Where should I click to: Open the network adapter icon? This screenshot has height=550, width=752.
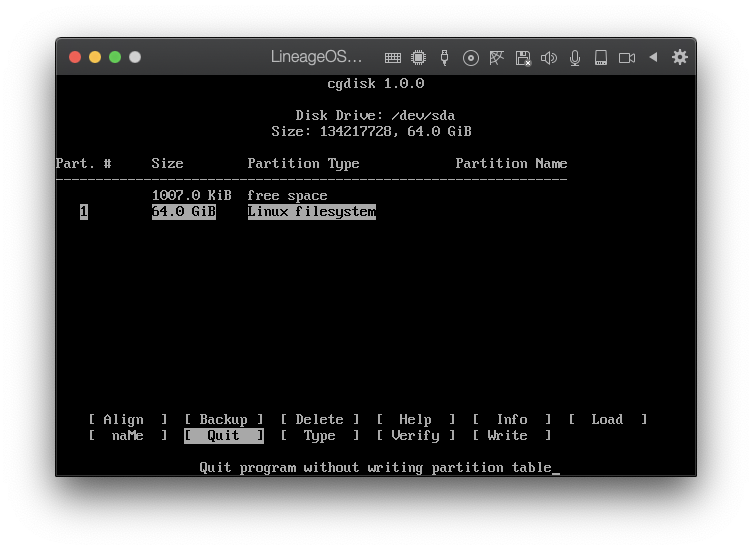496,58
